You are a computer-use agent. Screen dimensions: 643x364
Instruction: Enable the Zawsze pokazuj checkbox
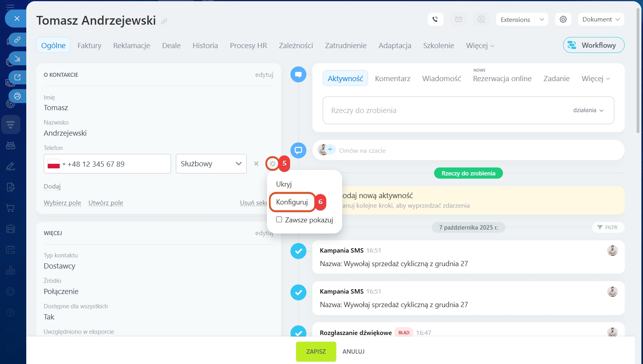(x=279, y=220)
